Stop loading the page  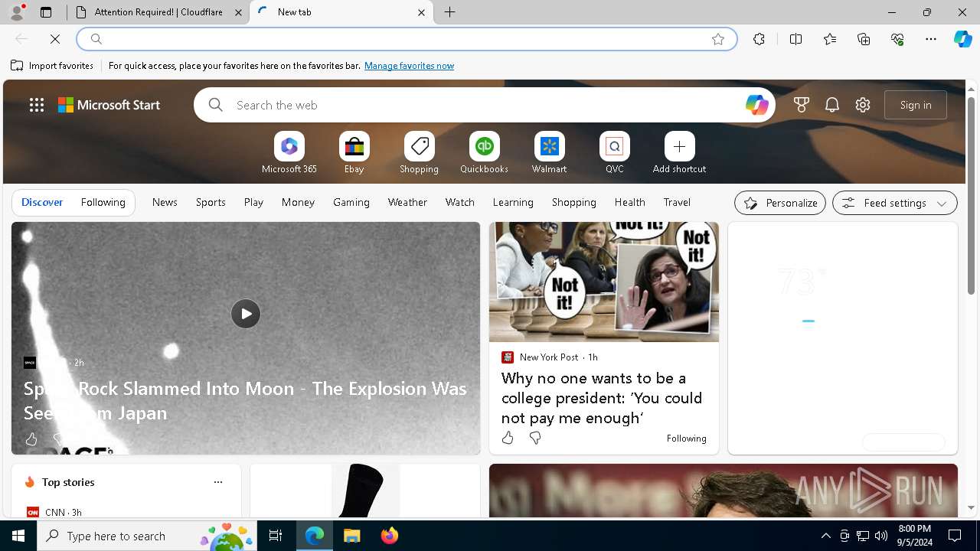tap(55, 39)
